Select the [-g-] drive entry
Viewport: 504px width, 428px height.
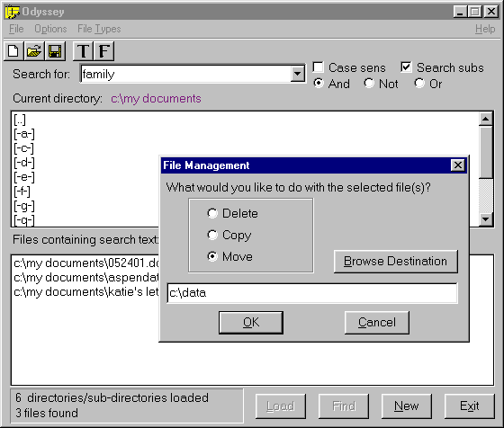click(x=24, y=206)
